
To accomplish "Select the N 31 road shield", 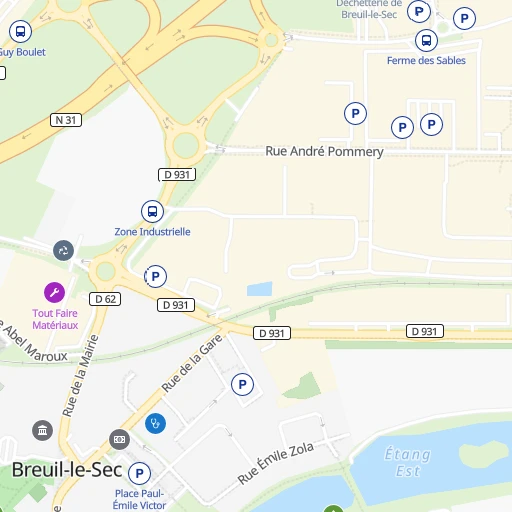I will coord(66,120).
